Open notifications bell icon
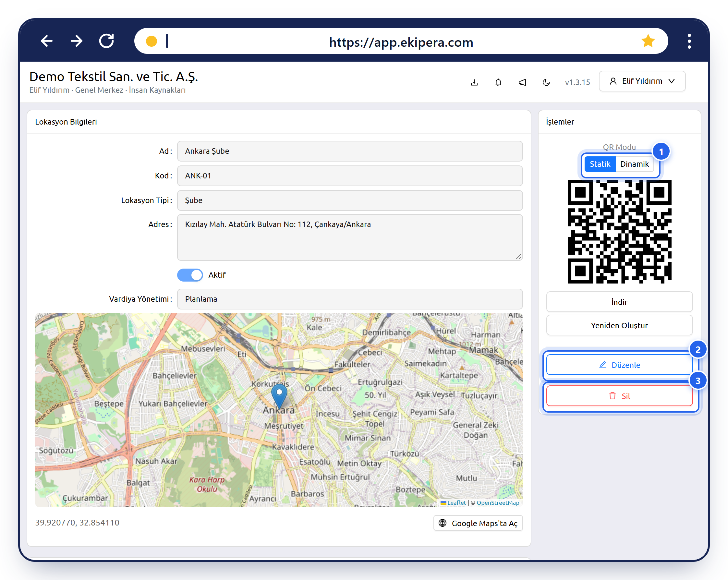728x580 pixels. coord(498,82)
